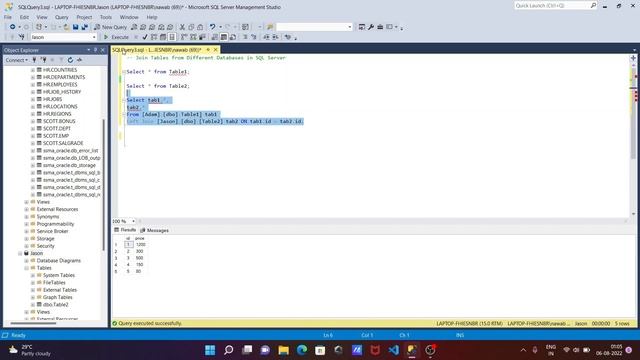Click the Object Explorer horizontal scrollbar

tap(33, 323)
